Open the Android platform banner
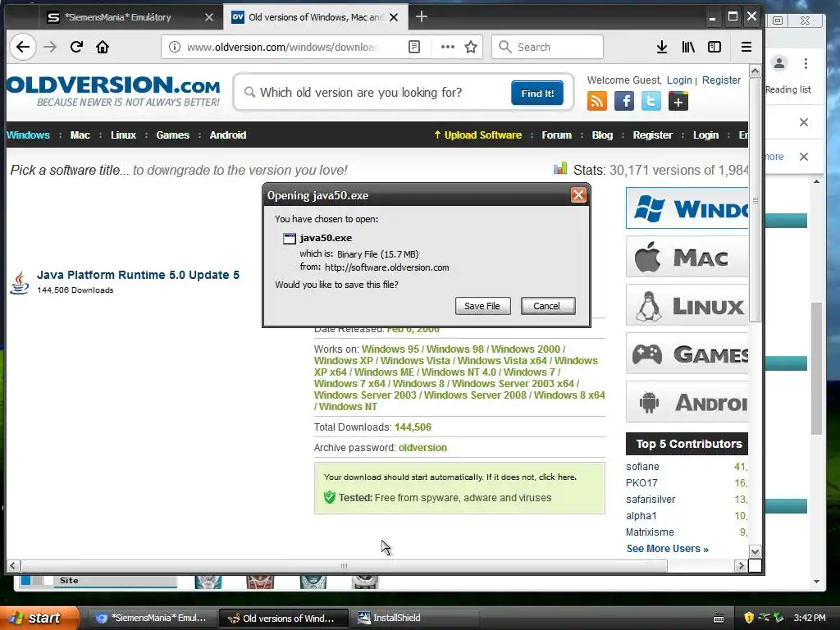This screenshot has width=840, height=630. point(687,402)
